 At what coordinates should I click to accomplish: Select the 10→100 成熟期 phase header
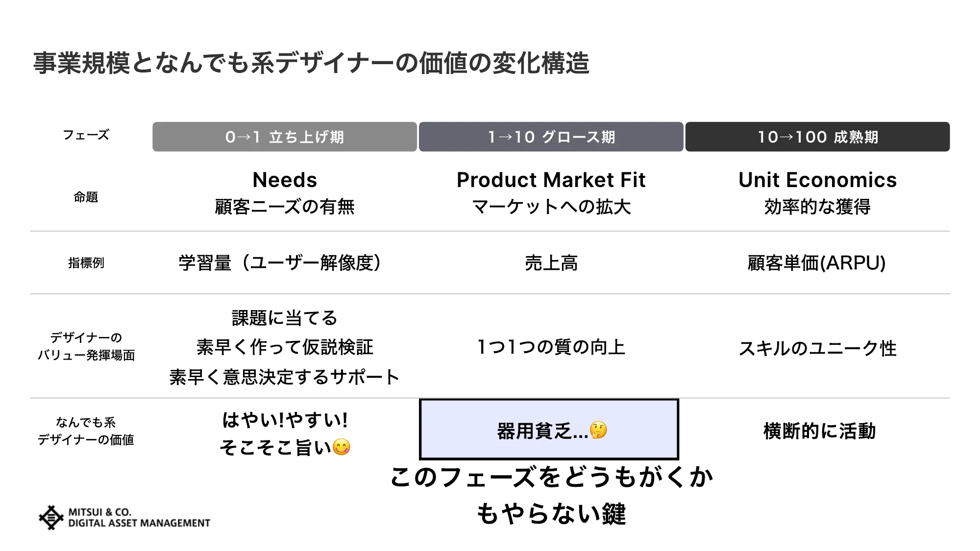(x=817, y=137)
